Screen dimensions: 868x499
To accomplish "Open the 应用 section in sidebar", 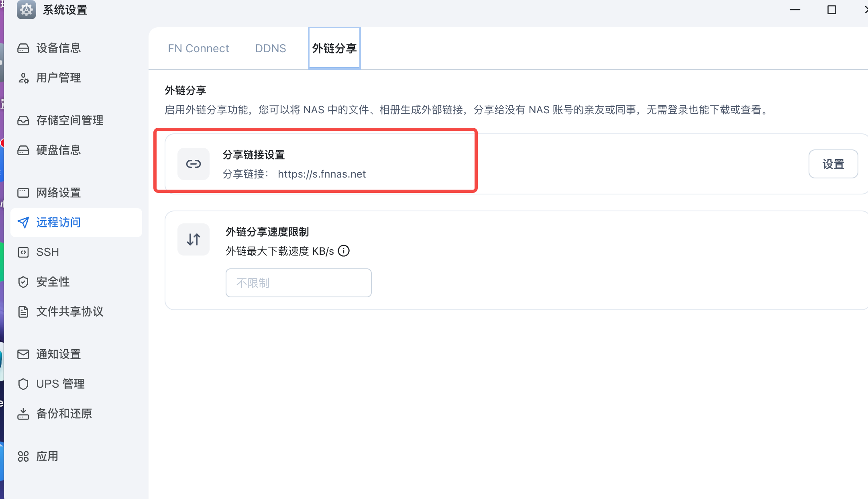I will click(47, 456).
